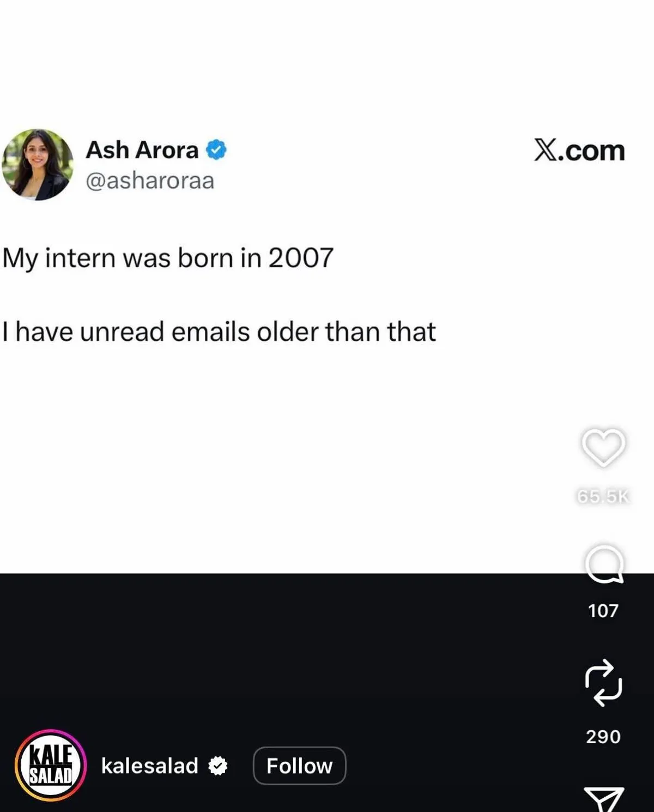Tap the blank white area of the post image
Image resolution: width=654 pixels, height=812 pixels.
283,464
